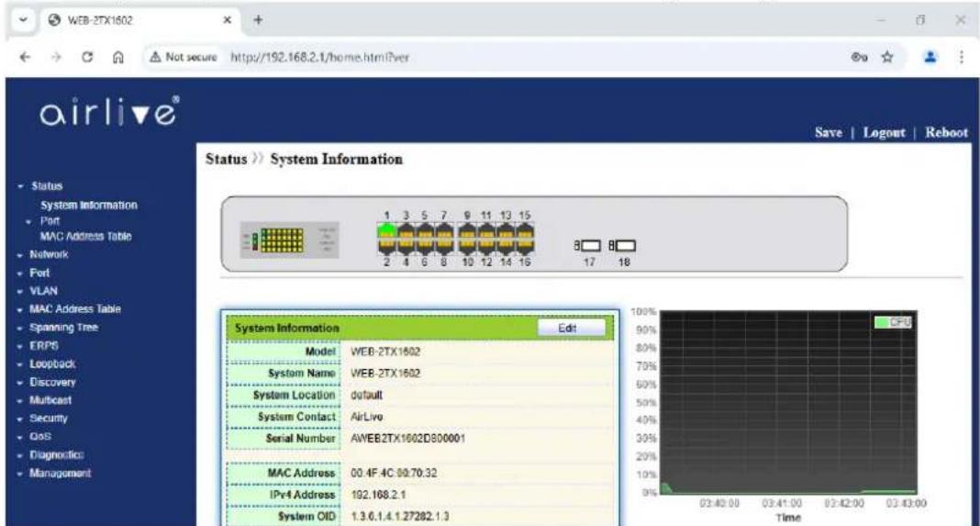Select port 7 on the panel diagram
The image size is (980, 526).
(x=444, y=231)
